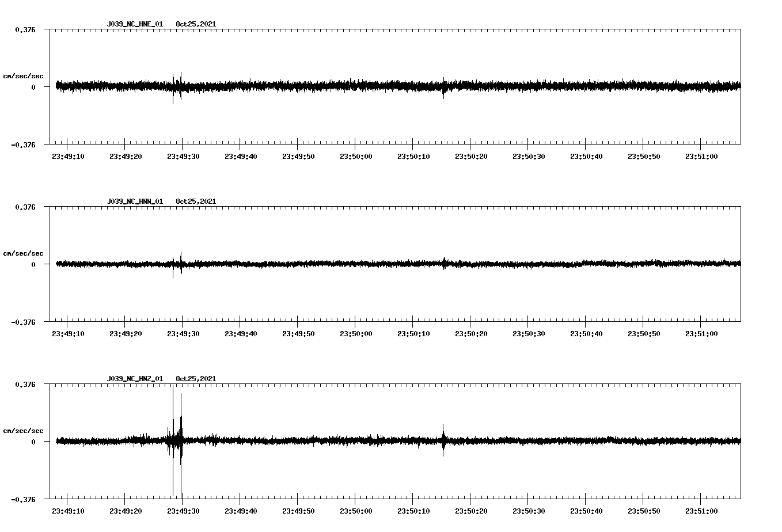Click the -0.376 lower limit on HNN axis

tap(23, 322)
